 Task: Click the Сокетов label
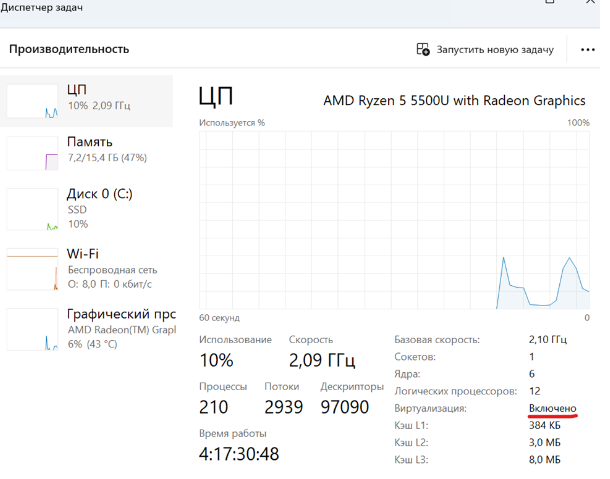(x=415, y=357)
